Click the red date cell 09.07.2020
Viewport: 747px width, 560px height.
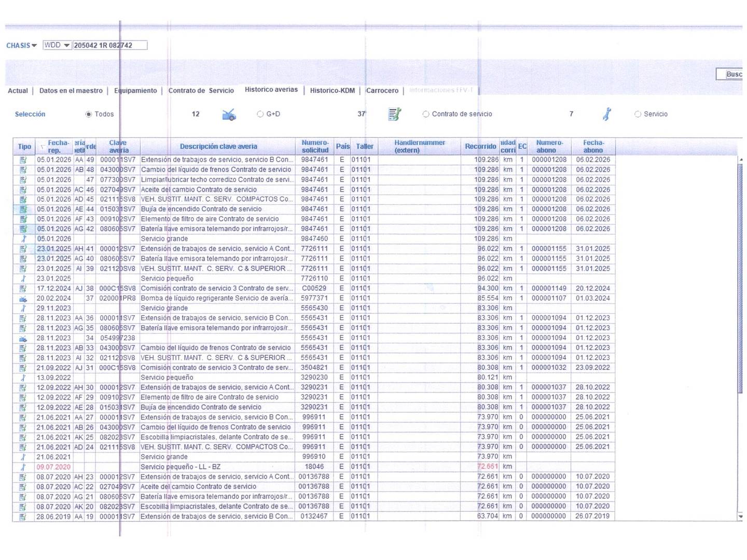tap(54, 467)
